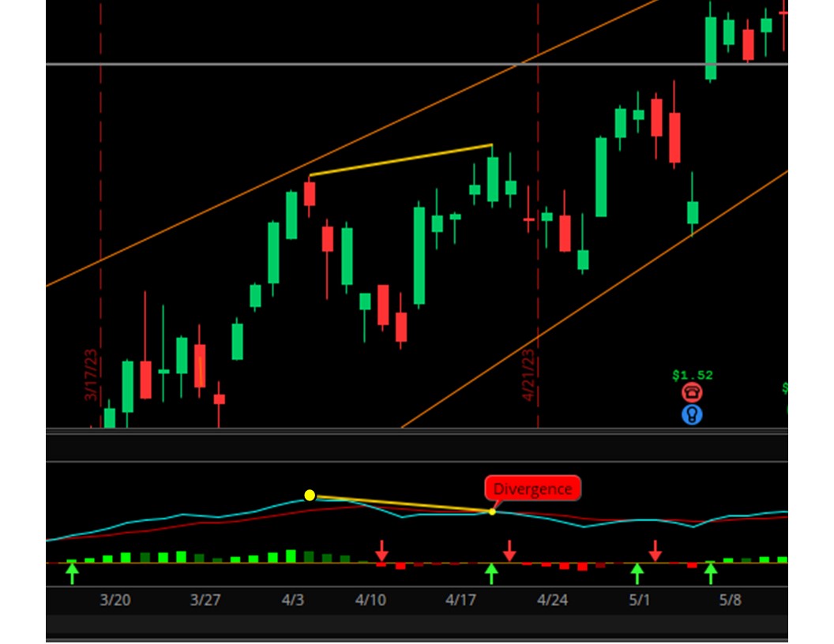
Task: Select the small yellow dot under Divergence
Action: 492,512
